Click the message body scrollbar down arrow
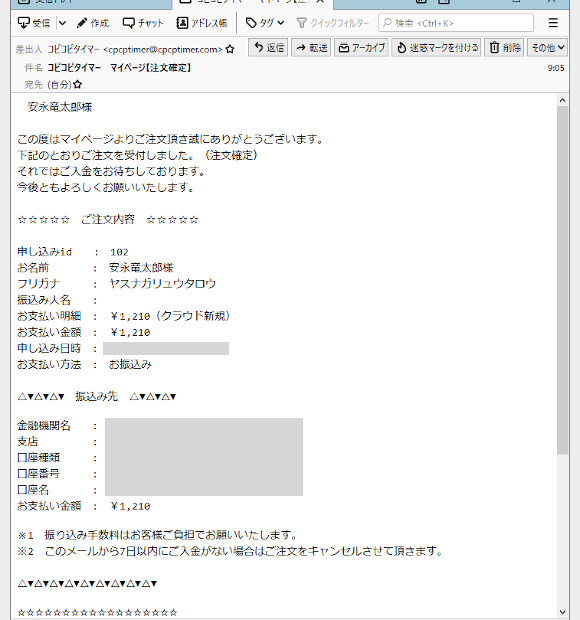 tap(562, 612)
